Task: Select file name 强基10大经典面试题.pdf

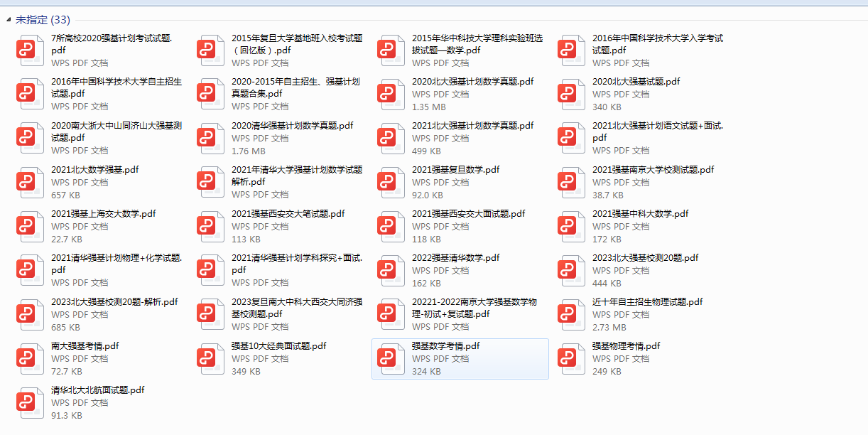Action: [279, 346]
